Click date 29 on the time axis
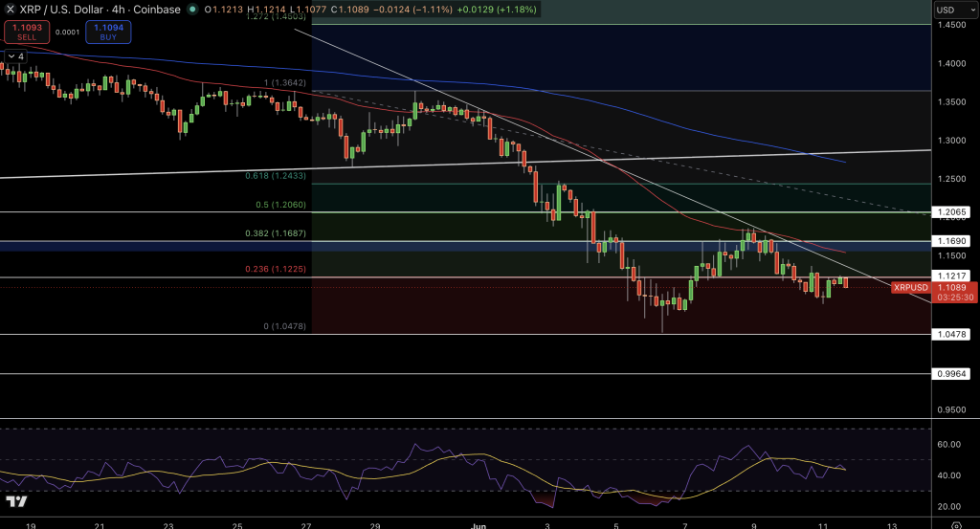Screen dimensions: 980x529 pyautogui.click(x=375, y=526)
